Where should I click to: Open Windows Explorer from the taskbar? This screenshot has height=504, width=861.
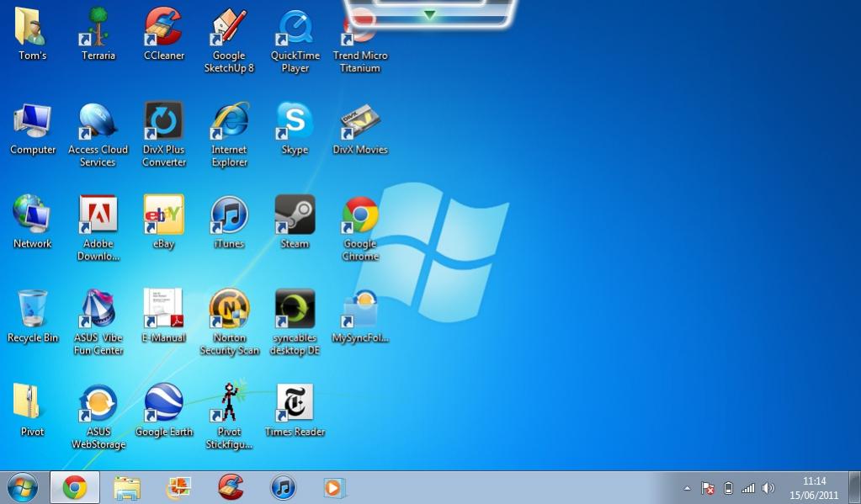tap(126, 487)
